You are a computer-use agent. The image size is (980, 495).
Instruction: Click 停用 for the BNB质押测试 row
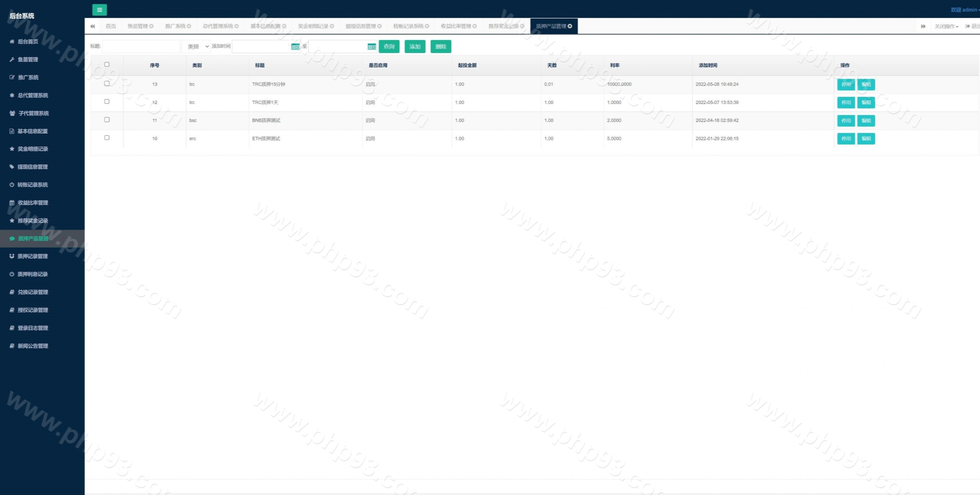pos(846,120)
